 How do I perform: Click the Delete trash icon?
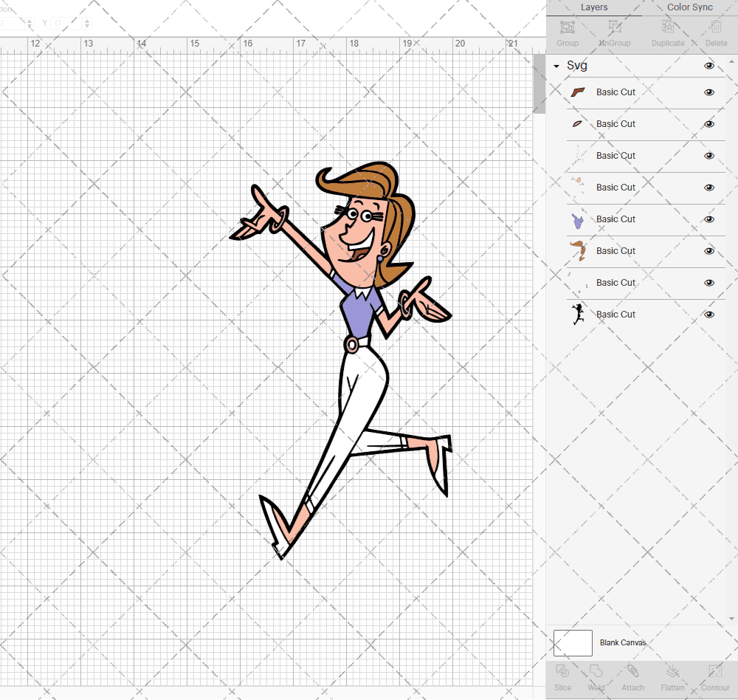(x=716, y=27)
